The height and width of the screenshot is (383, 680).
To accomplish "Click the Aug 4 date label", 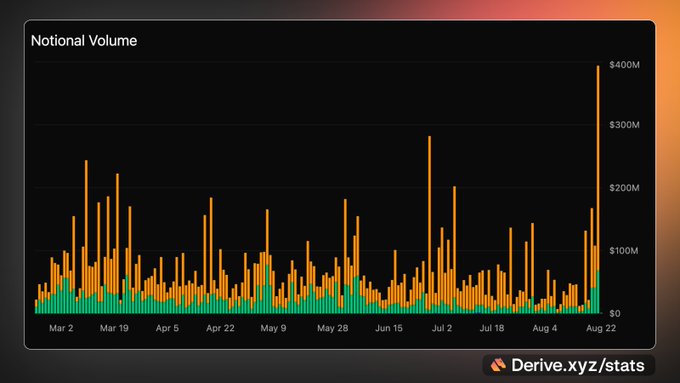I will [545, 328].
